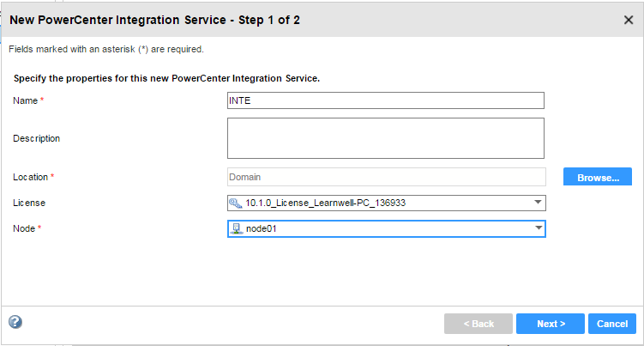Click the License field label
The width and height of the screenshot is (644, 346).
tap(28, 203)
